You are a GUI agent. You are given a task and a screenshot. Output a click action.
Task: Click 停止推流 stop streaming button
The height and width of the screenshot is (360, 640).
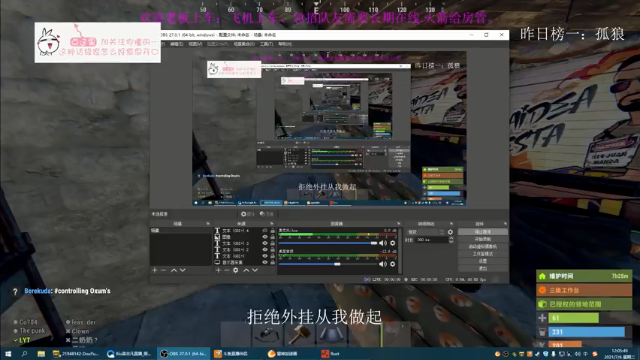pos(482,232)
